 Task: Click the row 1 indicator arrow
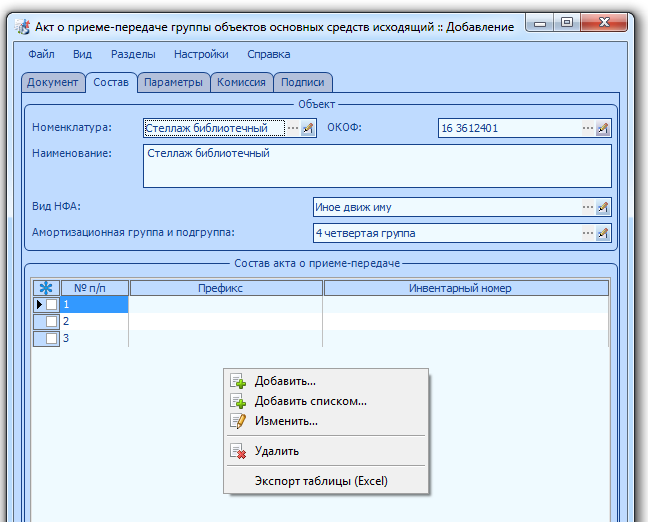[x=39, y=305]
